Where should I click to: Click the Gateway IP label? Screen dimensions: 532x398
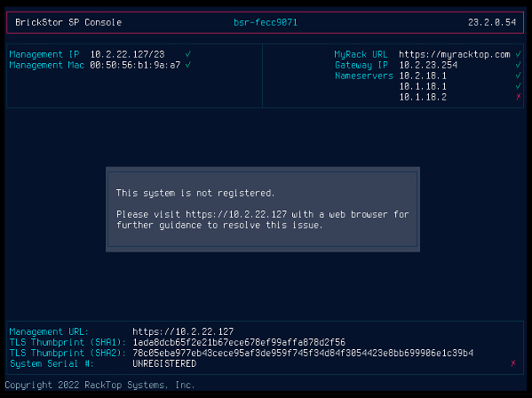pyautogui.click(x=361, y=65)
